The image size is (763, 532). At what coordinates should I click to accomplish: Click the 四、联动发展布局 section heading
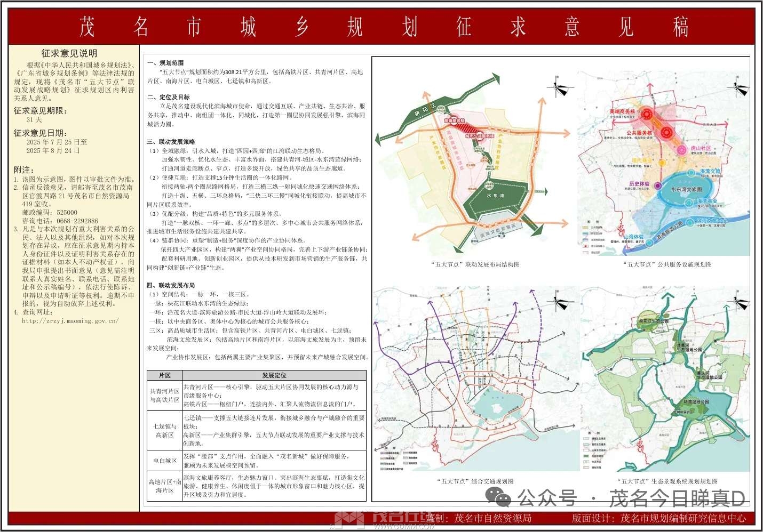point(171,285)
